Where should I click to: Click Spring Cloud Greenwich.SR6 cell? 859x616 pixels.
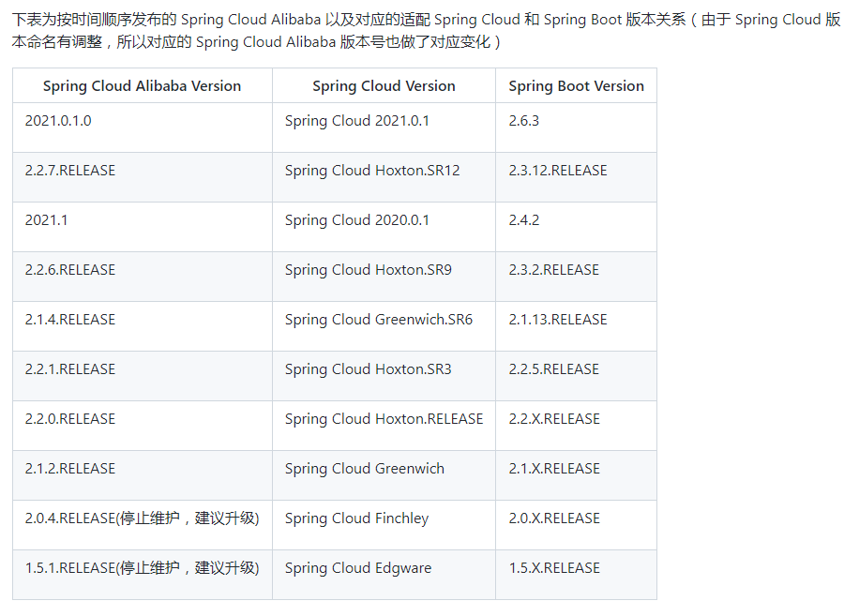pyautogui.click(x=384, y=326)
